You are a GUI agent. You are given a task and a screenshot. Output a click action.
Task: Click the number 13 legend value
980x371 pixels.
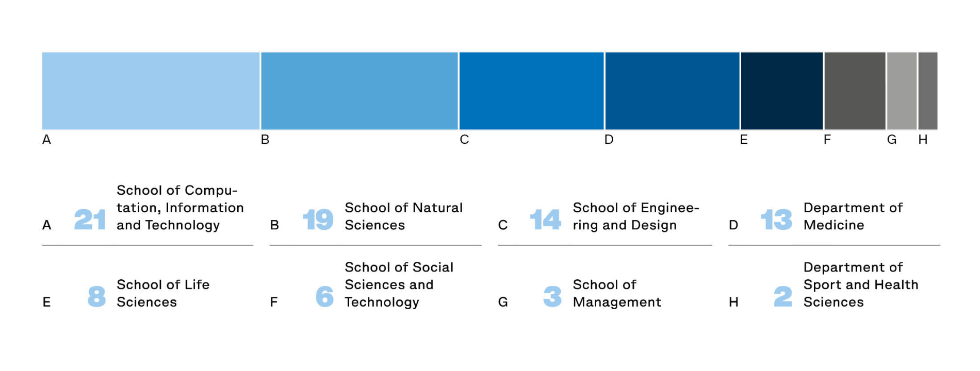click(x=776, y=220)
